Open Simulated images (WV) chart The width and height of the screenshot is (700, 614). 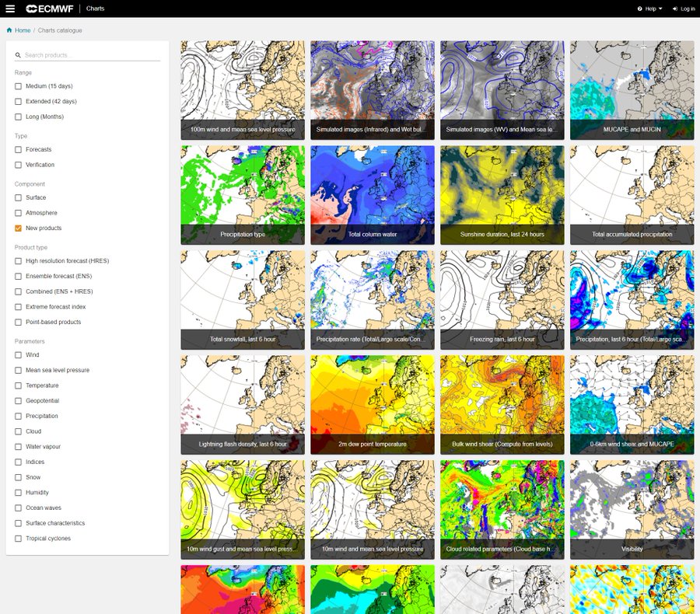click(x=502, y=90)
